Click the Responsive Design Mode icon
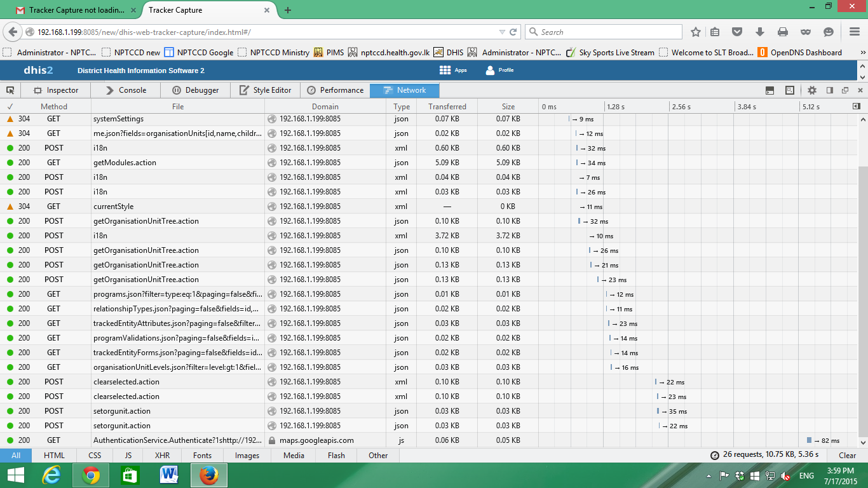The width and height of the screenshot is (868, 488). click(x=790, y=90)
